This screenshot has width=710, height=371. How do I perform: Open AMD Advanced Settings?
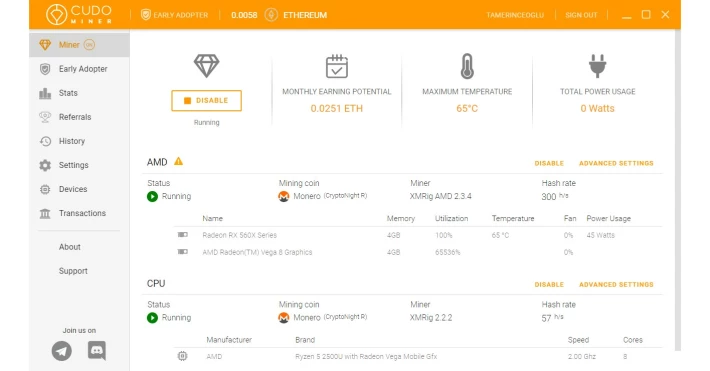(x=616, y=163)
